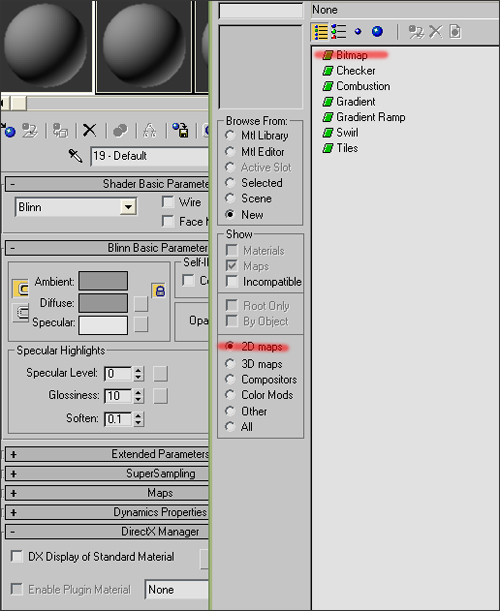Click the Diffuse map button
This screenshot has width=500, height=611.
tap(141, 304)
